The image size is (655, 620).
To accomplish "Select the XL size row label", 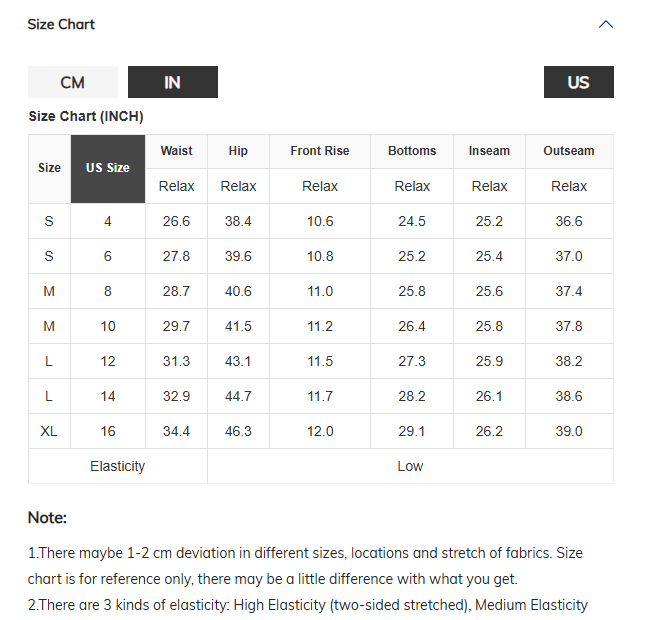I will (49, 431).
